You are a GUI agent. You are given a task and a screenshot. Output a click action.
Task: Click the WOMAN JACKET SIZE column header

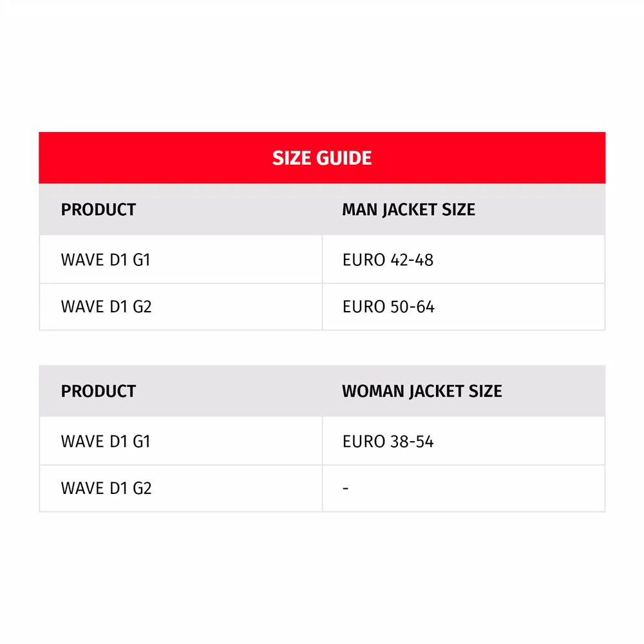tap(422, 392)
